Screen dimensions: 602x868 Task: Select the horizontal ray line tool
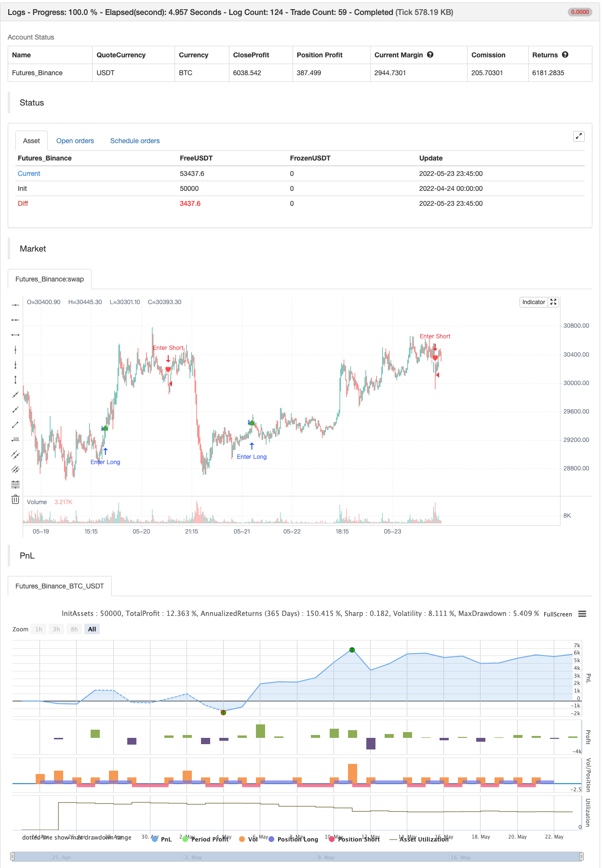15,320
